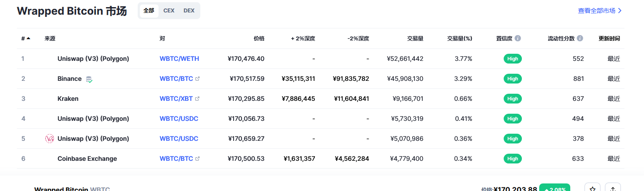Screen dimensions: 644x191
Task: Click the share icon at the bottom right
Action: coord(613,189)
